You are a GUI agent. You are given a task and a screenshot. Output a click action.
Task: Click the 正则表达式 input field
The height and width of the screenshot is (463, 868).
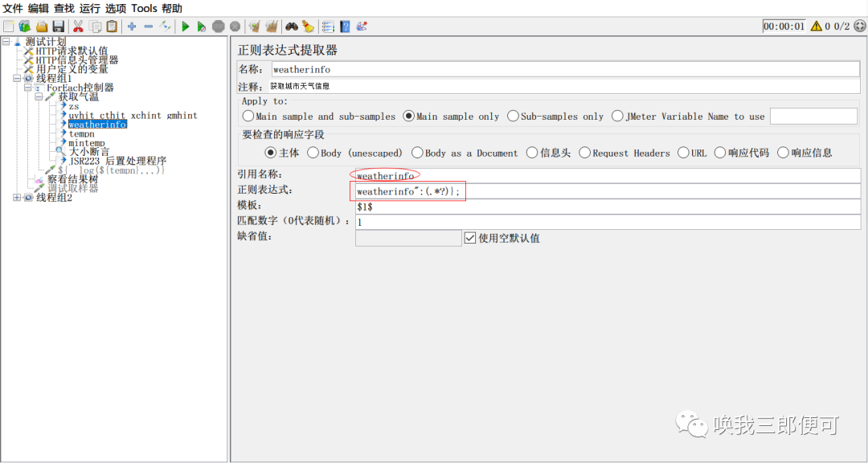(x=608, y=191)
